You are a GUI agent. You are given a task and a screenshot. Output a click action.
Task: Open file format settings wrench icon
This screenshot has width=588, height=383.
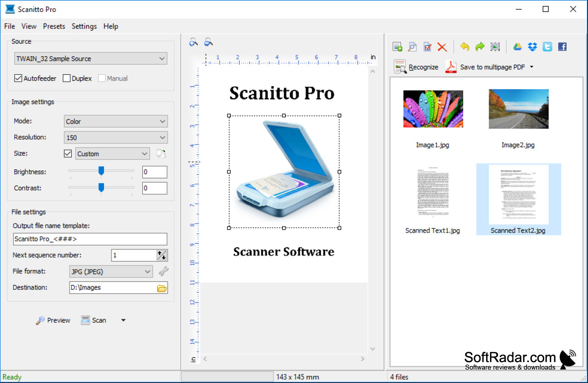pos(164,271)
